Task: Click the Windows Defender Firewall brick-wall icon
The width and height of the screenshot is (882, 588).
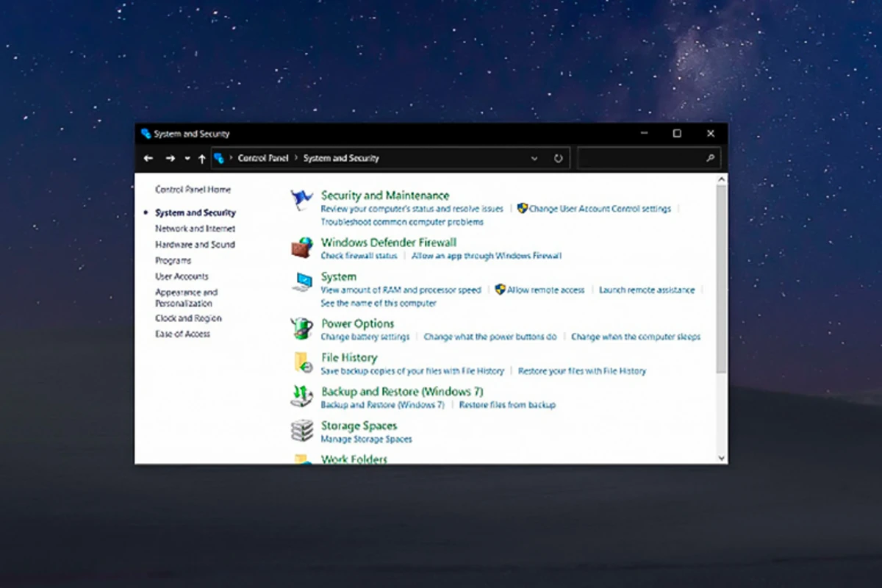Action: 301,248
